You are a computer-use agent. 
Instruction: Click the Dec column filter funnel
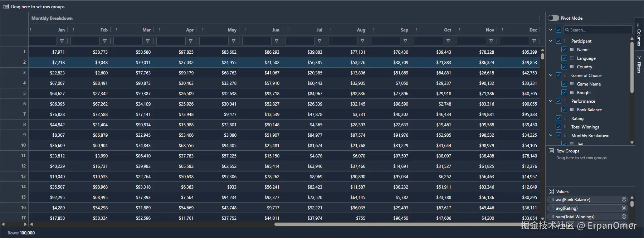coord(534,41)
